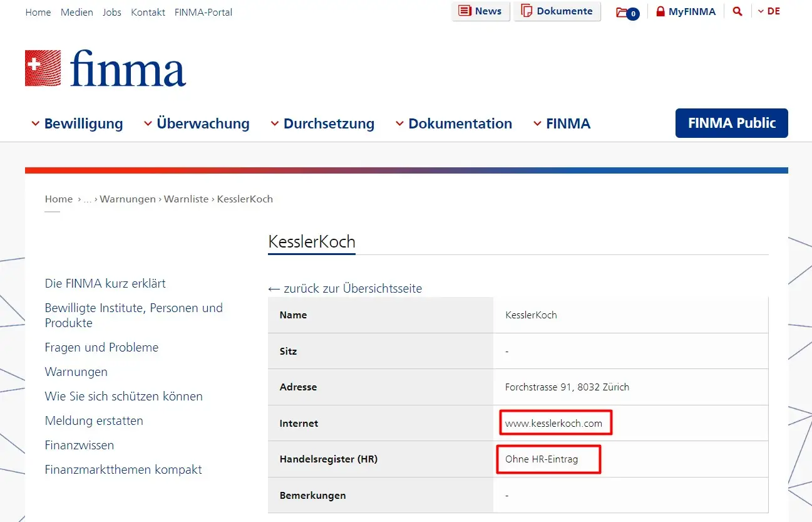Screen dimensions: 812x522
Task: Open the www.kesslerkoch.com link
Action: coord(555,423)
